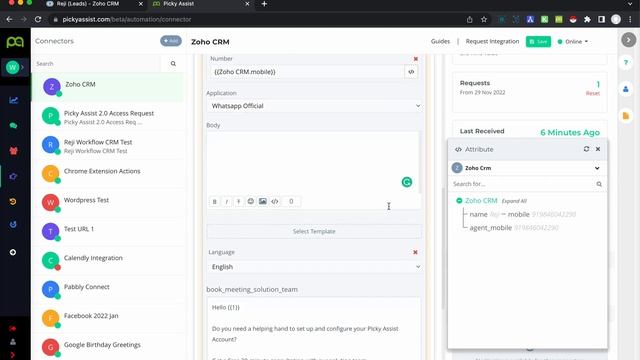The image size is (640, 360).
Task: Open the analytics chart icon in sidebar
Action: 13,100
